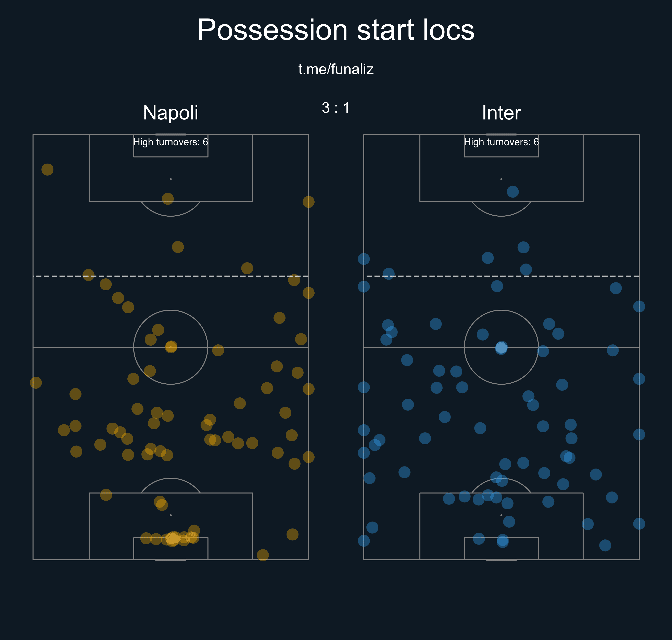Click the 3 : 1 score text
This screenshot has width=672, height=640.
[x=336, y=108]
